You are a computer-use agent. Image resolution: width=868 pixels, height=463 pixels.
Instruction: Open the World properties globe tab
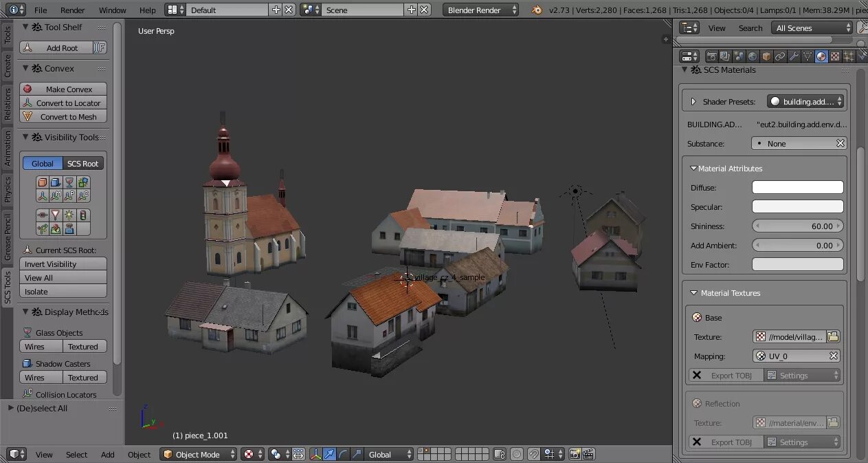[x=753, y=56]
